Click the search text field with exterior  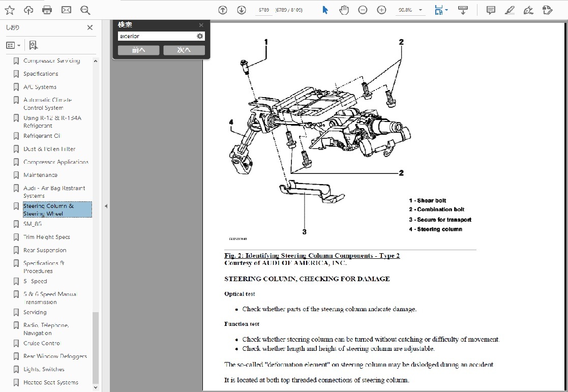pyautogui.click(x=156, y=36)
